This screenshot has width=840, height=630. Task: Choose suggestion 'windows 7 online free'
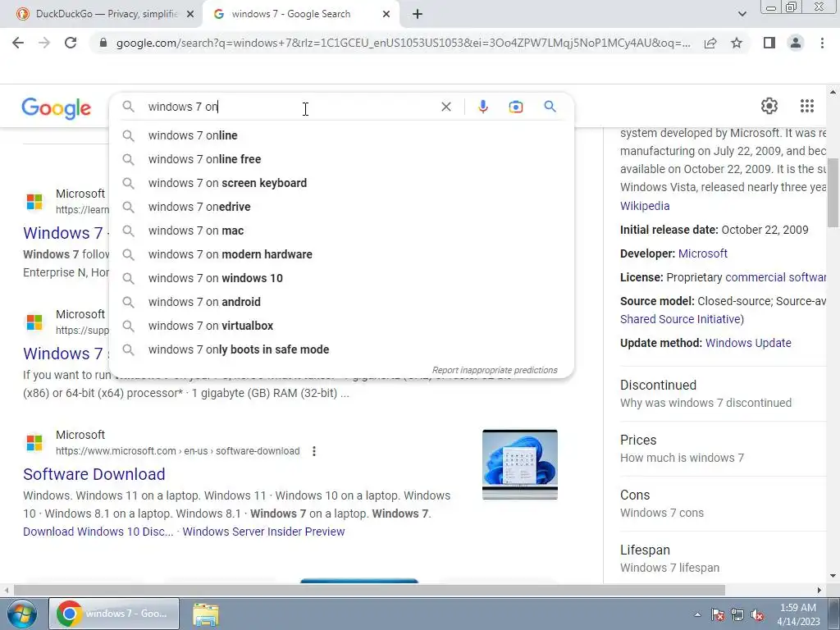pyautogui.click(x=341, y=159)
